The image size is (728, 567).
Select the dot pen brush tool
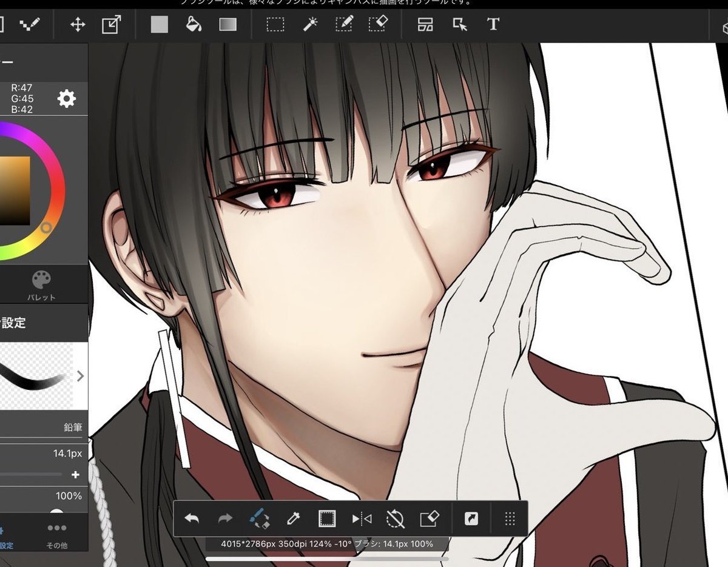(x=29, y=25)
